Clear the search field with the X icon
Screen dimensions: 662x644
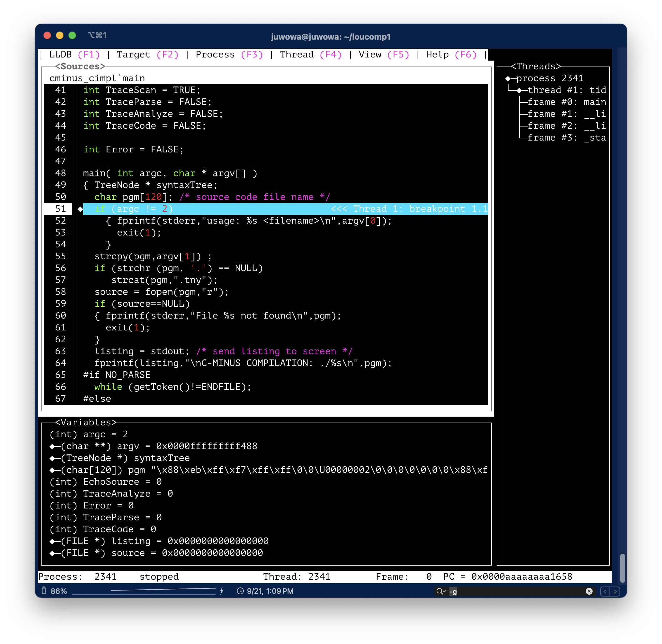click(589, 591)
